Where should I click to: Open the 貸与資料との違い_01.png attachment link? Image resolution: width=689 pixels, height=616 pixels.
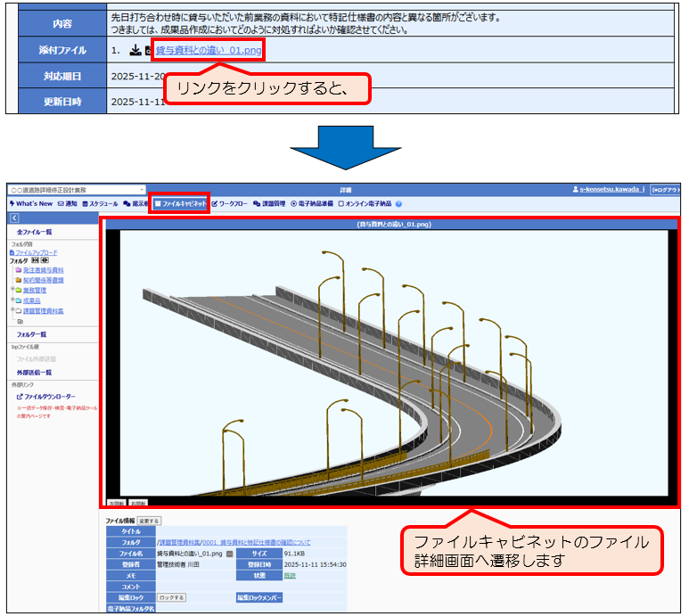[x=209, y=51]
